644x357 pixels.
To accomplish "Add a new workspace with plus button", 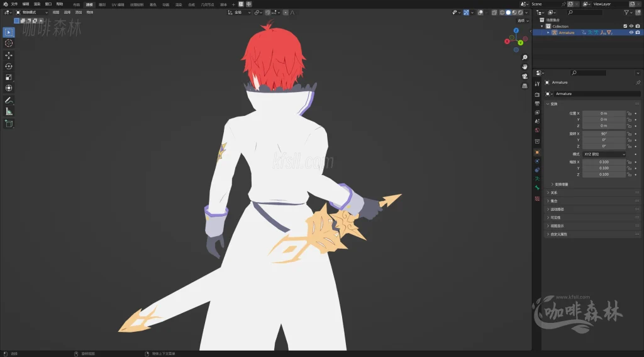I will tap(233, 4).
